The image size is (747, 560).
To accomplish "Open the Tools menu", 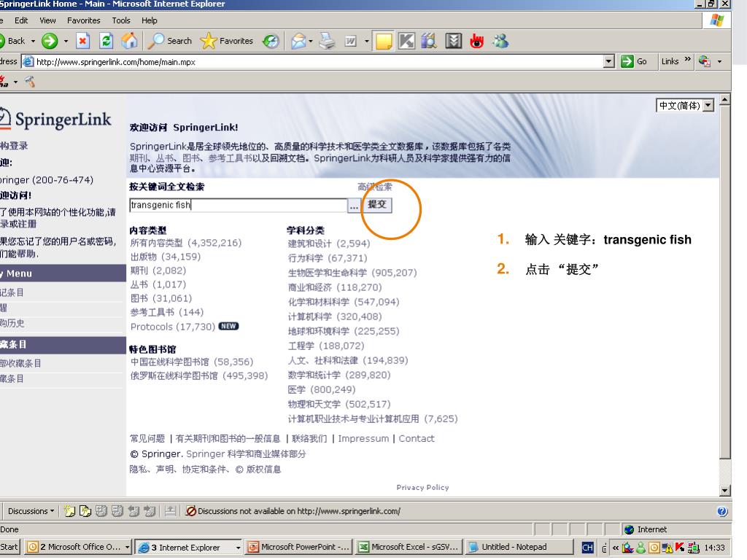I will [121, 20].
